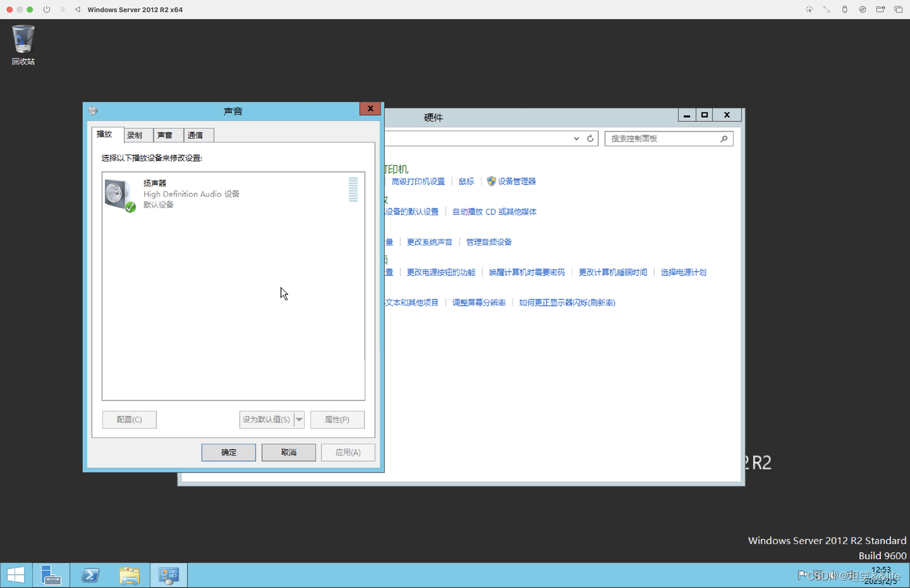Click the brightness icon in VM toolbar
This screenshot has width=910, height=588.
pyautogui.click(x=809, y=9)
